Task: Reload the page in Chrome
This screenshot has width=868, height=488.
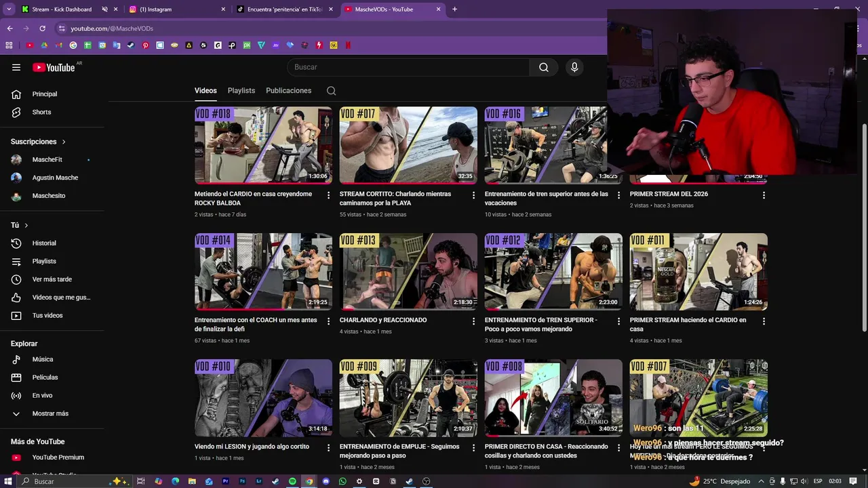Action: point(42,28)
